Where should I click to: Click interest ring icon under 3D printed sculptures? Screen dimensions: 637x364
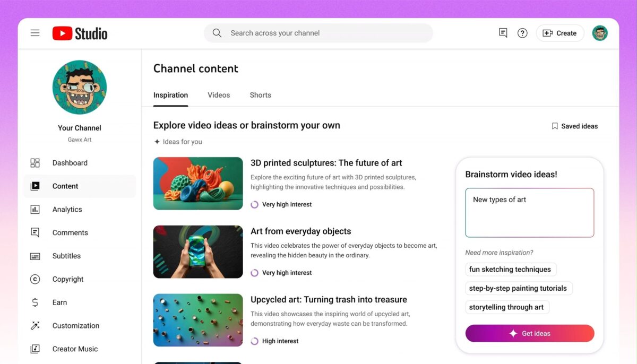point(254,204)
